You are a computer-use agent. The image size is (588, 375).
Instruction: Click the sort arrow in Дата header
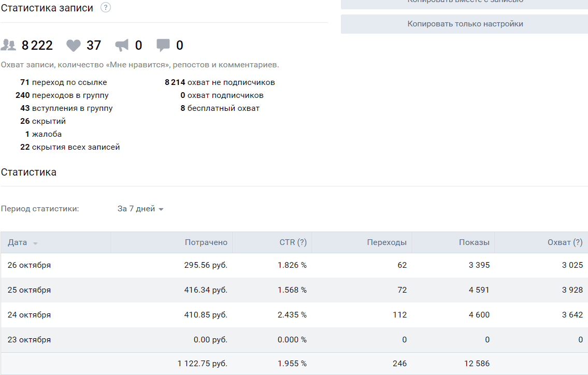click(x=35, y=243)
